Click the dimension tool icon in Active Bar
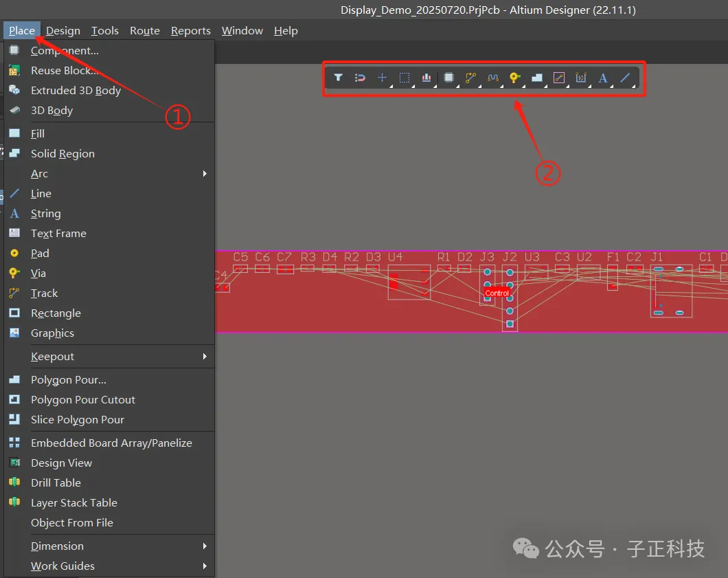 (x=581, y=78)
